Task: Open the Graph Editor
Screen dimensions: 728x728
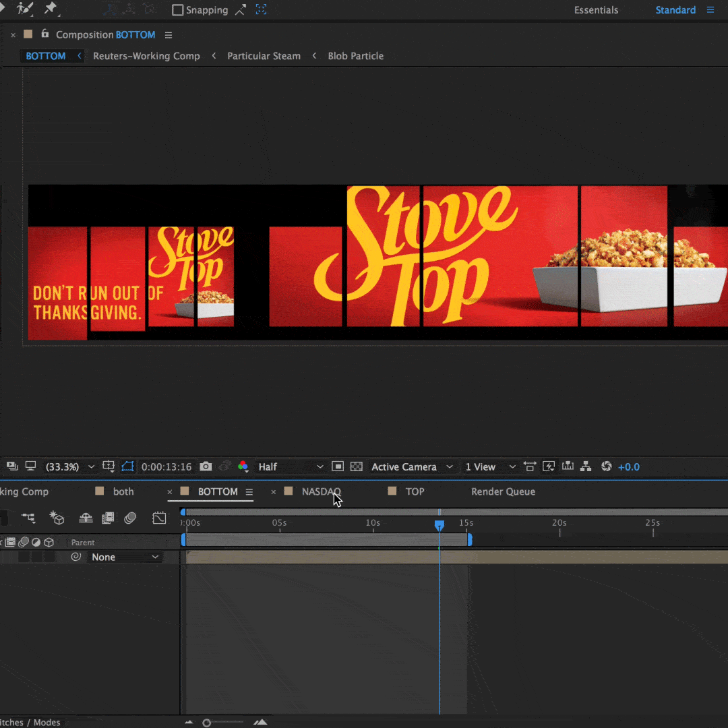Action: point(159,517)
